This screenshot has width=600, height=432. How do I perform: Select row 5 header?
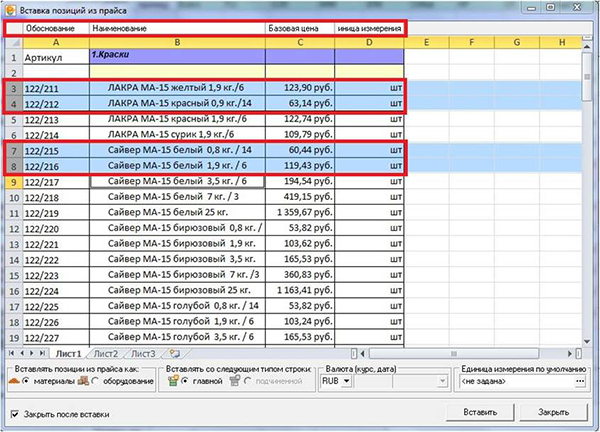pyautogui.click(x=14, y=119)
